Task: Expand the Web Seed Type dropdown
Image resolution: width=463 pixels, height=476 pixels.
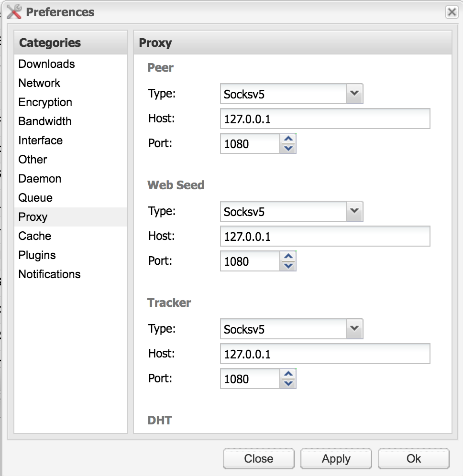Action: [354, 211]
